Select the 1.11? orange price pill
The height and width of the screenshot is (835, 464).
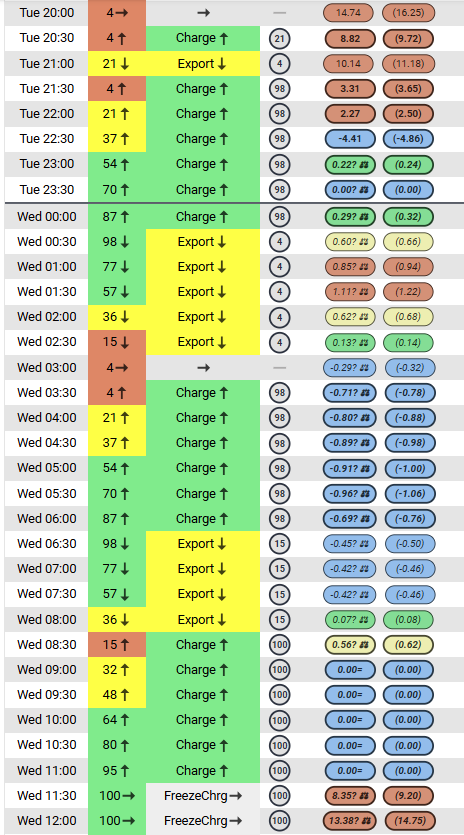click(350, 292)
